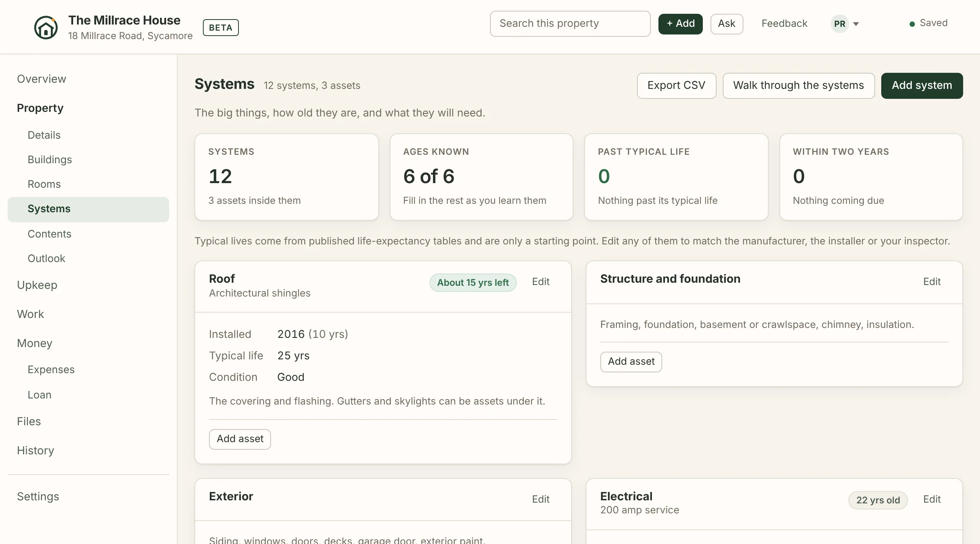
Task: Open the Ask assistant button
Action: (x=727, y=24)
